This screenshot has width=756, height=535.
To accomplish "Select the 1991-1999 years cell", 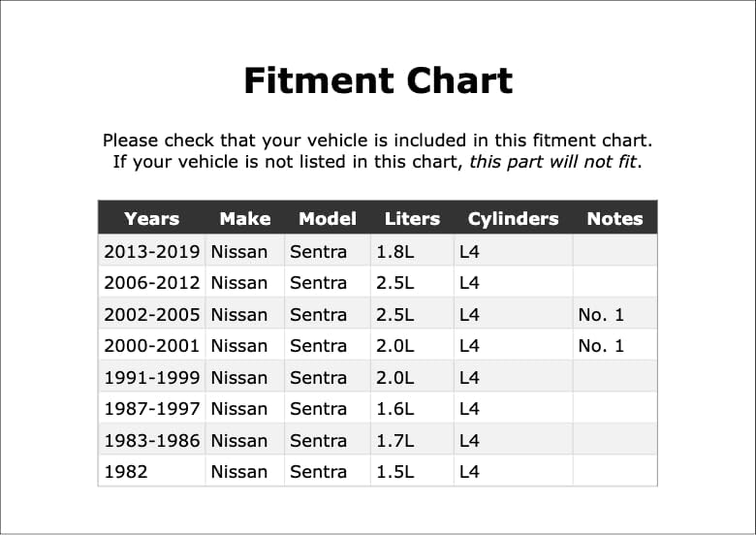I will tap(152, 377).
